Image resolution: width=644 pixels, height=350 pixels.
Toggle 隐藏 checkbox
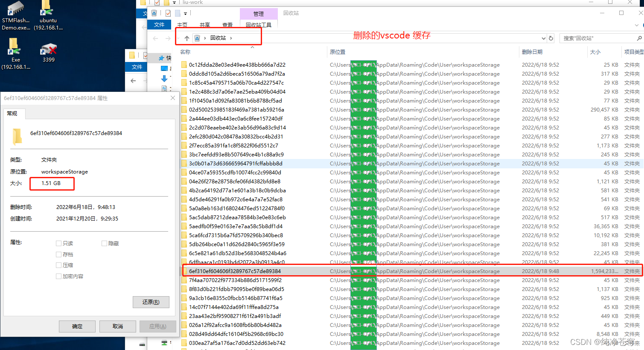104,243
